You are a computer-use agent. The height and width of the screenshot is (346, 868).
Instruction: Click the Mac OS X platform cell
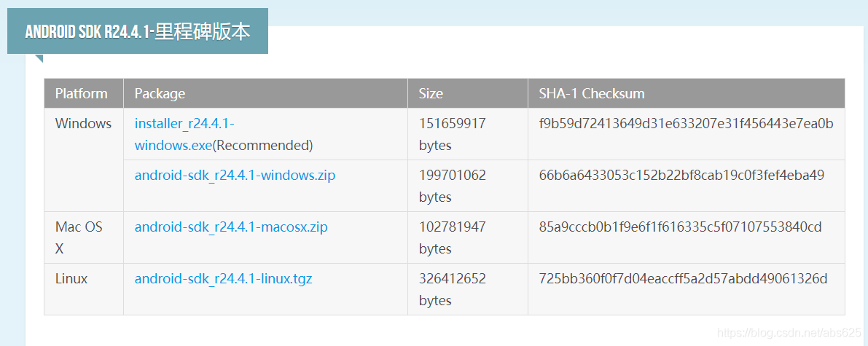(79, 237)
